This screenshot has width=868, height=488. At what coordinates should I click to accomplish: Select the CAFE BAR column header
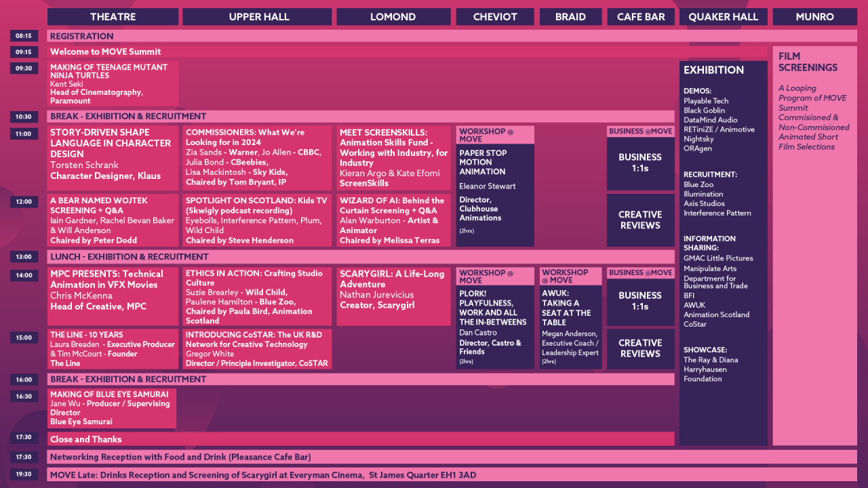click(641, 17)
